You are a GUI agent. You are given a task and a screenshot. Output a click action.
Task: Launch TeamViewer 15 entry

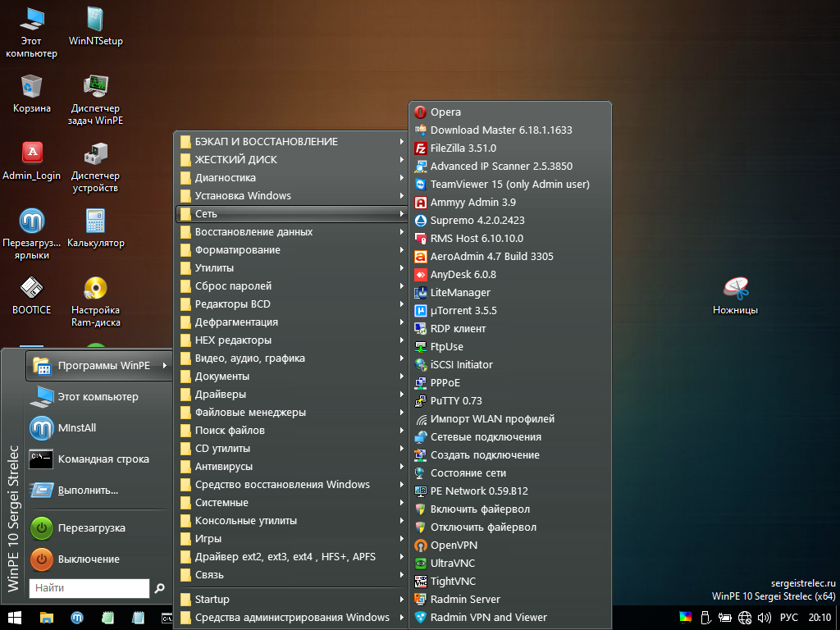[x=510, y=185]
